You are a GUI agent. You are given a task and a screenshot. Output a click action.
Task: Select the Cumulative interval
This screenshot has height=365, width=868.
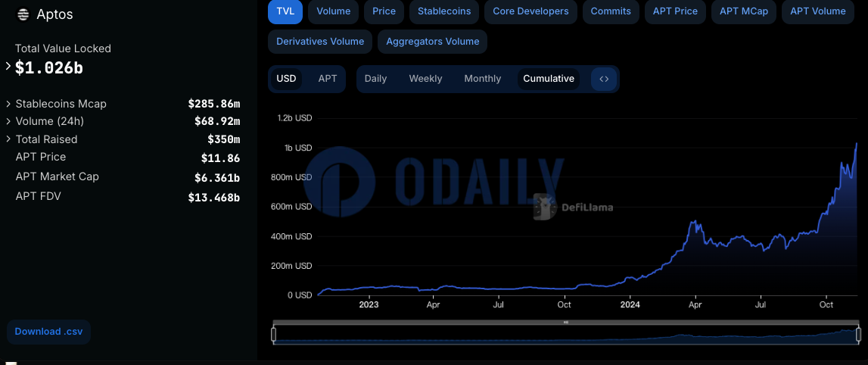coord(549,79)
